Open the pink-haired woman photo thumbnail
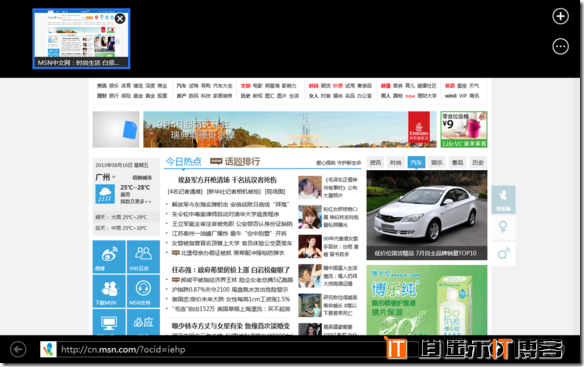Viewport: 584px width, 367px height. [310, 217]
